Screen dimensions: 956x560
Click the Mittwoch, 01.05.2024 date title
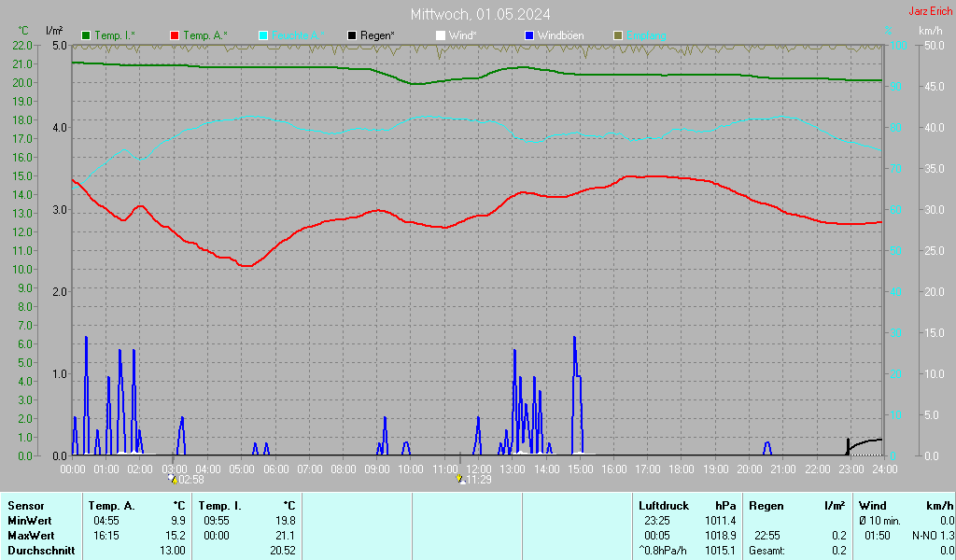[480, 14]
